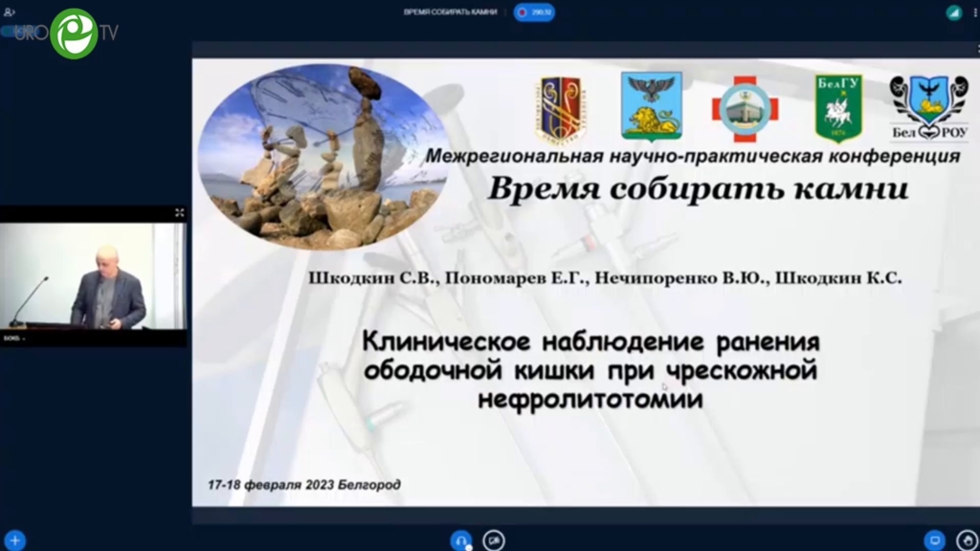Screen dimensions: 980x551
Task: Open the webcam username dropdown
Action: click(13, 340)
